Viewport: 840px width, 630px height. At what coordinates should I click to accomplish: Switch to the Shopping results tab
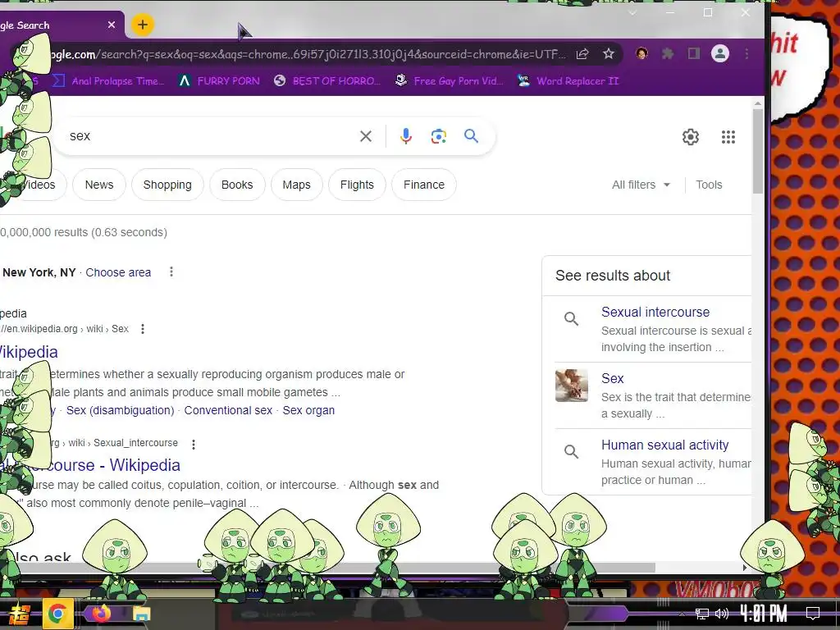point(167,185)
